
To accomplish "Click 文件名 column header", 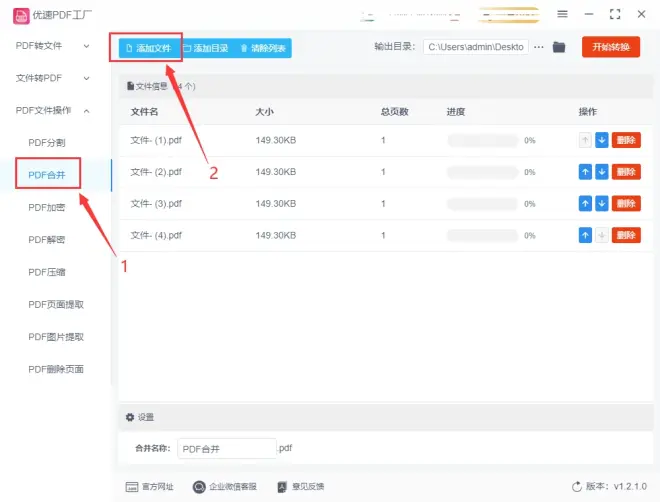I will pos(144,112).
